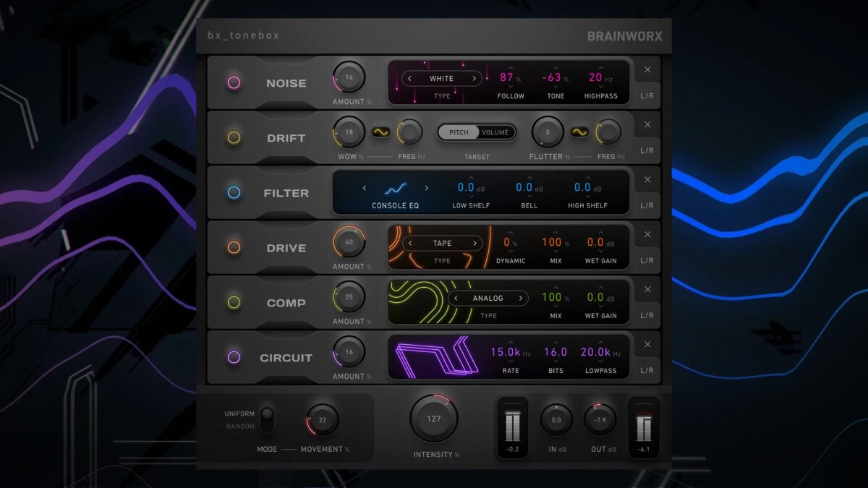This screenshot has height=488, width=868.
Task: Select previous comp type with left arrow
Action: click(456, 298)
